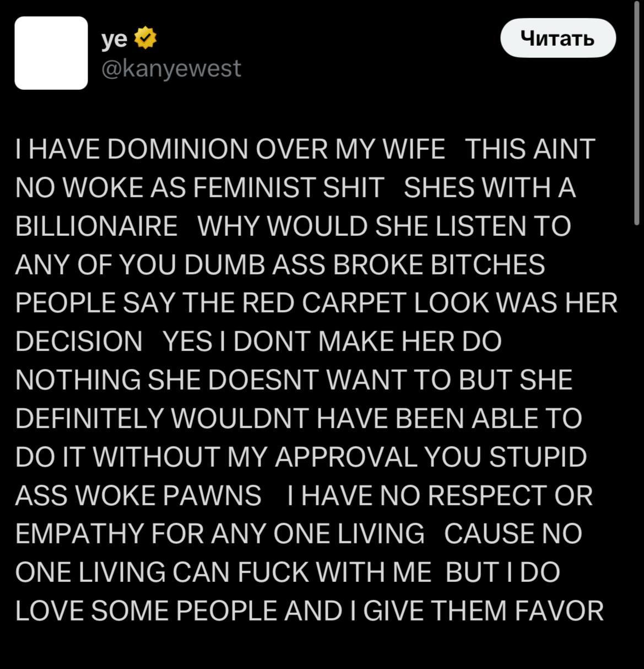Click the line starting NOTHING SHE DOESNT WANT
This screenshot has height=669, width=644.
[294, 381]
